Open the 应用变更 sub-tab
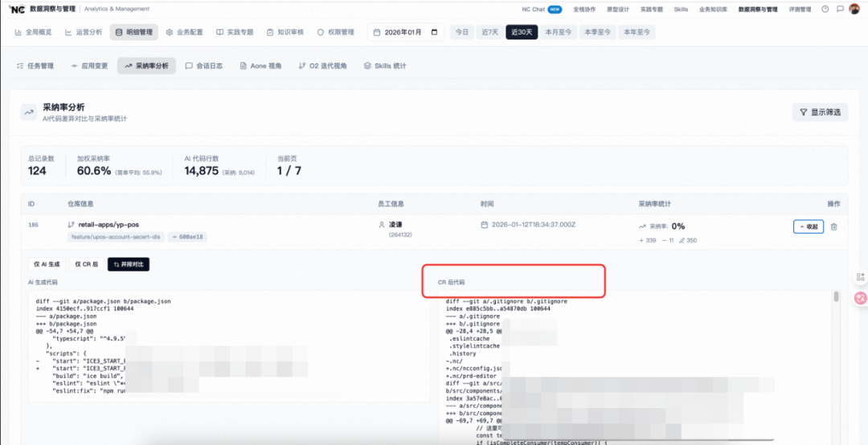 point(89,66)
